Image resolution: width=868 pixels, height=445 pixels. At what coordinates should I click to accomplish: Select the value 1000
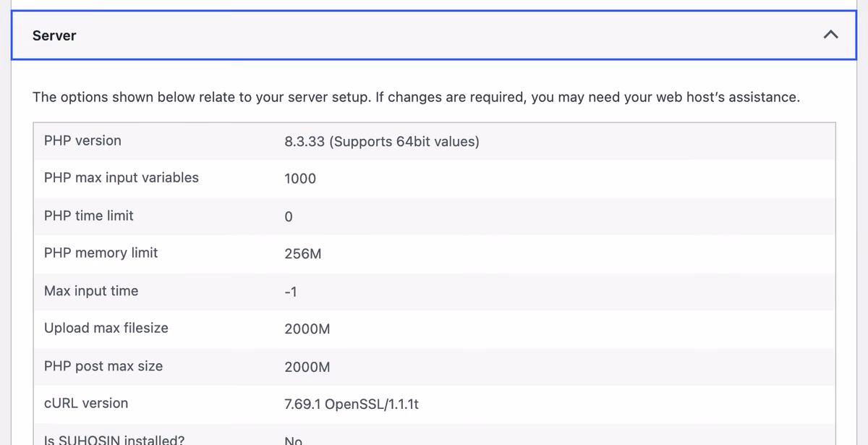pyautogui.click(x=300, y=179)
